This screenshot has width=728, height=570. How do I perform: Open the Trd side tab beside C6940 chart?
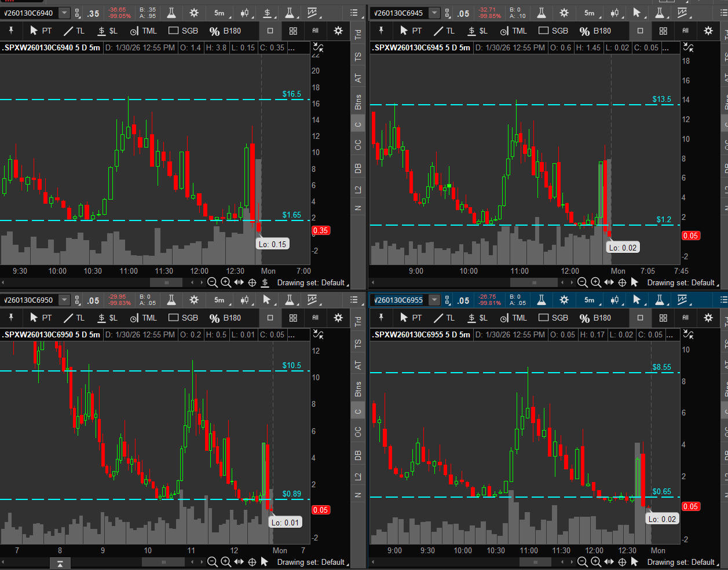tap(358, 35)
